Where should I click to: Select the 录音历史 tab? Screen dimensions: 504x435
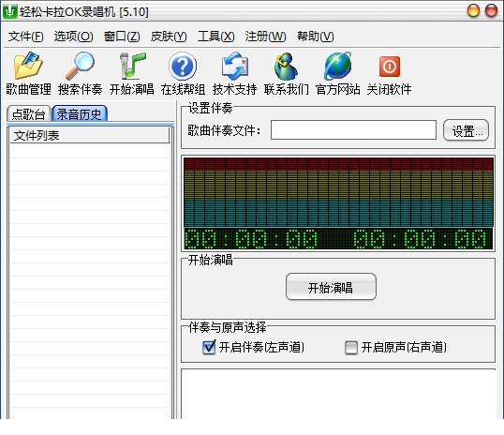click(x=79, y=113)
